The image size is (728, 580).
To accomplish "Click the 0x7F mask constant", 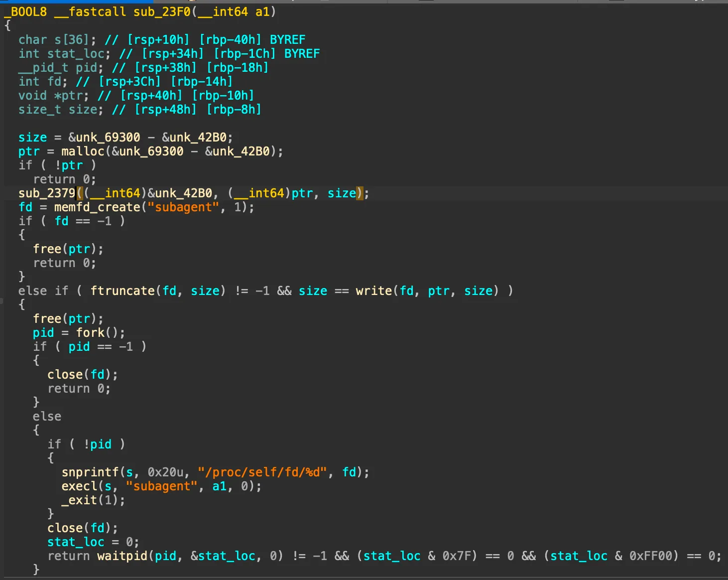I will [x=457, y=556].
